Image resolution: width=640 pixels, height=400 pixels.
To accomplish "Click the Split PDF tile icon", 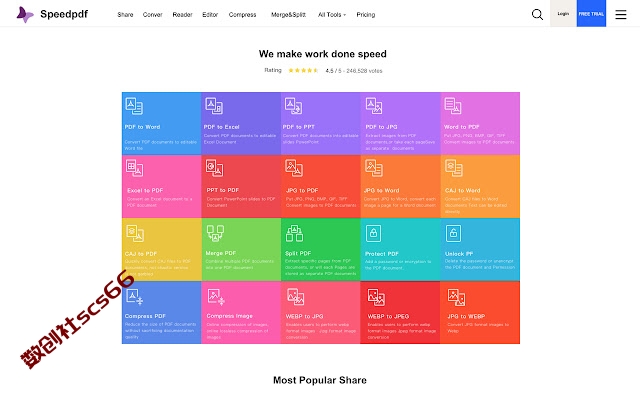I will point(294,233).
